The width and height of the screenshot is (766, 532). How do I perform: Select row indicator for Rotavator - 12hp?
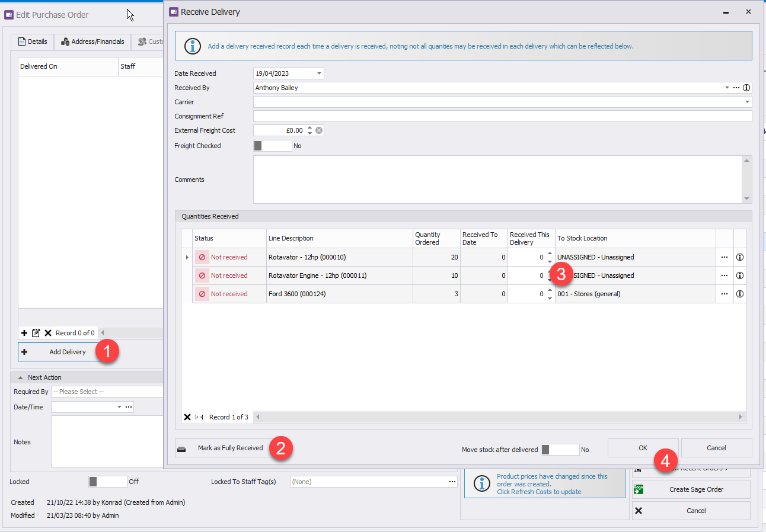pyautogui.click(x=187, y=257)
